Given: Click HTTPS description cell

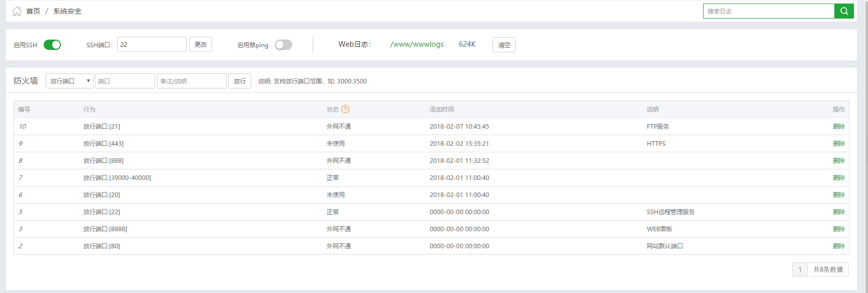Looking at the screenshot, I should (x=656, y=144).
